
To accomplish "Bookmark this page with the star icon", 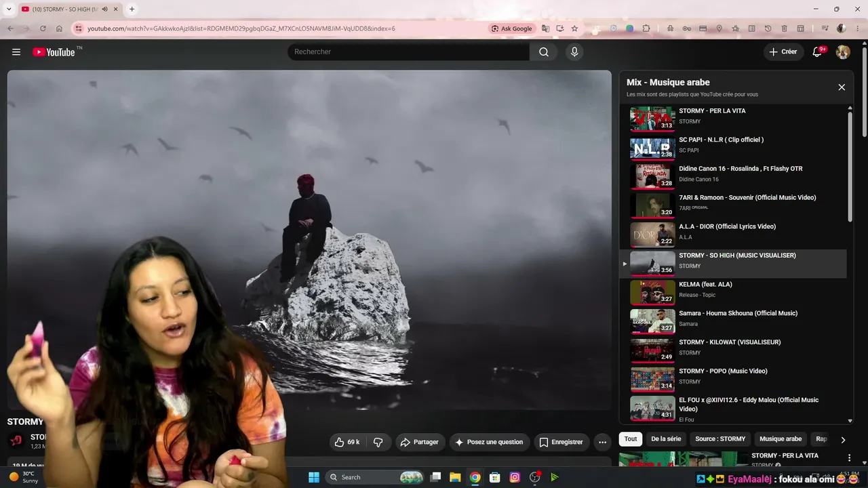I will coord(574,28).
